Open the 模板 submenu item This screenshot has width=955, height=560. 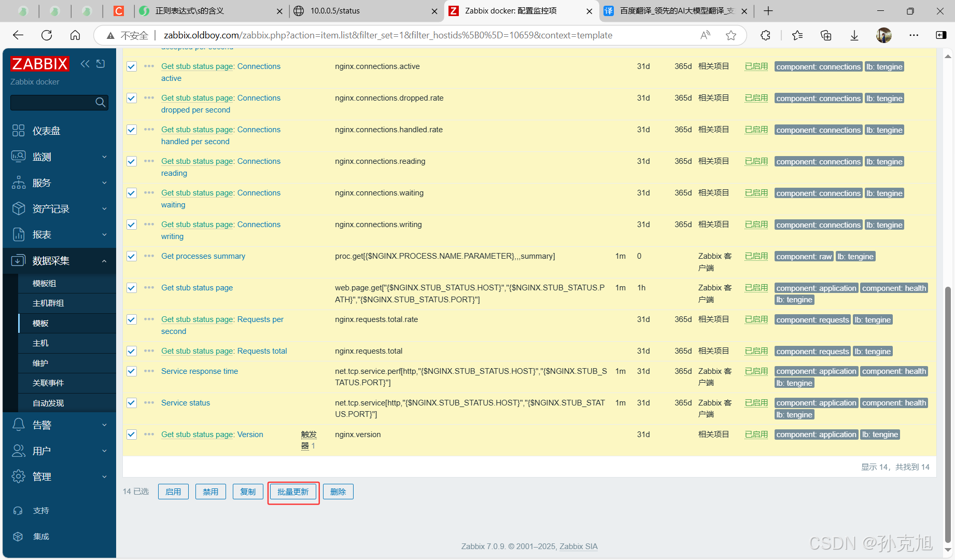pyautogui.click(x=67, y=323)
